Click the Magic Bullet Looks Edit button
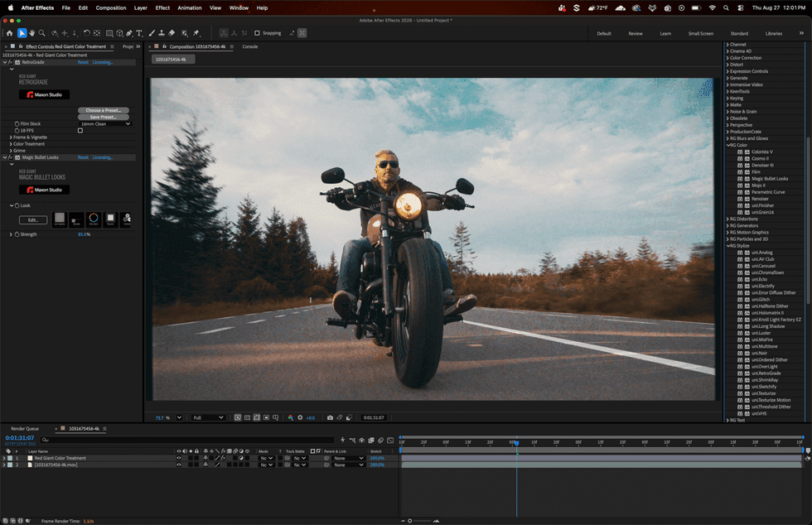Viewport: 812px width, 525px height. (33, 220)
